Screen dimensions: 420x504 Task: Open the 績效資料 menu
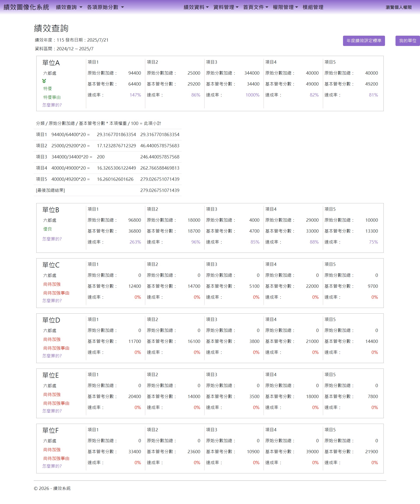click(196, 7)
